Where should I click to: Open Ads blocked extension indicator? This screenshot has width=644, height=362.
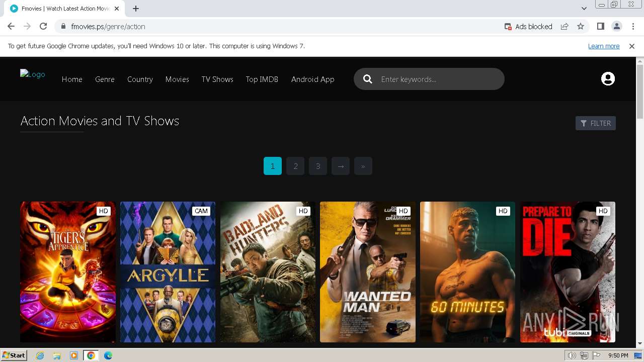pyautogui.click(x=528, y=26)
